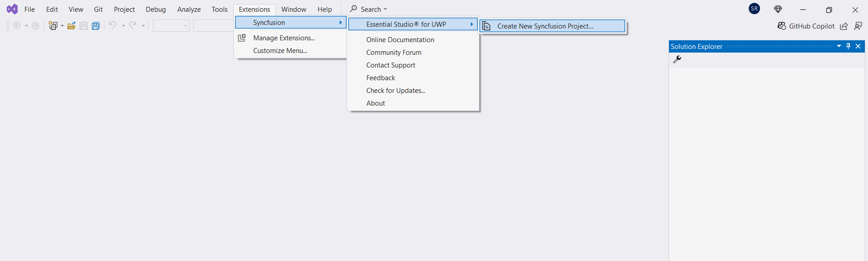
Task: Open the Search dropdown arrow
Action: (x=385, y=10)
